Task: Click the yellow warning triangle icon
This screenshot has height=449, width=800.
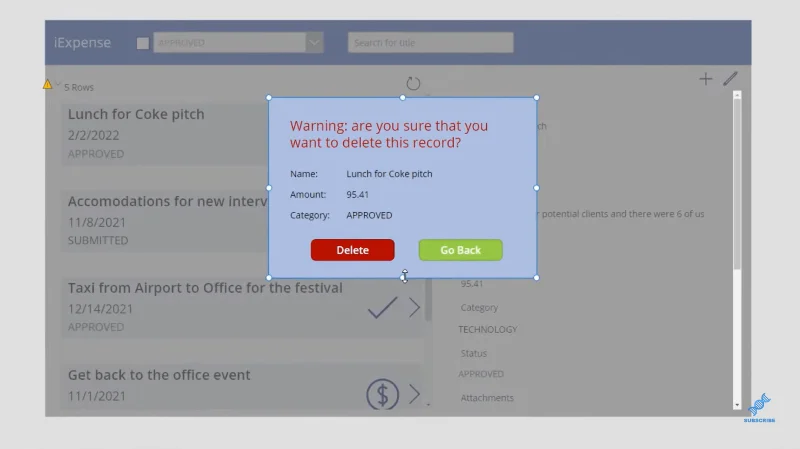Action: click(47, 84)
